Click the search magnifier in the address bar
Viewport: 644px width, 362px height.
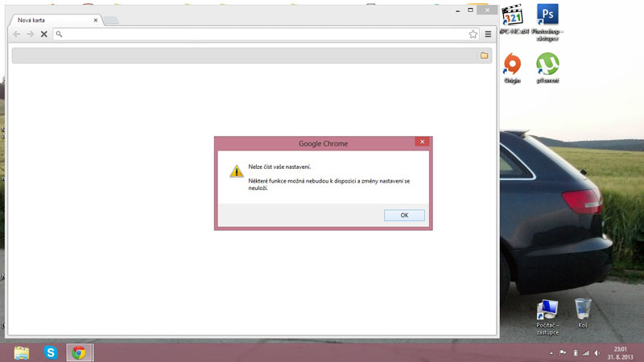pos(59,34)
